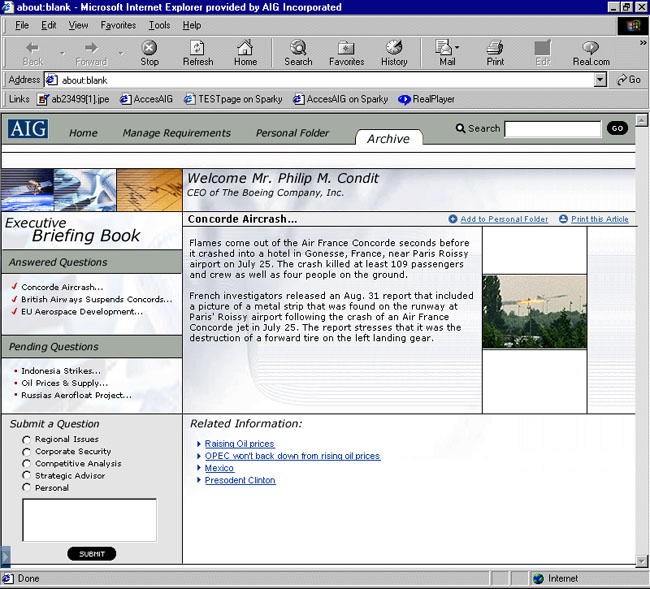Expand the address bar dropdown arrow
Image resolution: width=650 pixels, height=589 pixels.
600,80
